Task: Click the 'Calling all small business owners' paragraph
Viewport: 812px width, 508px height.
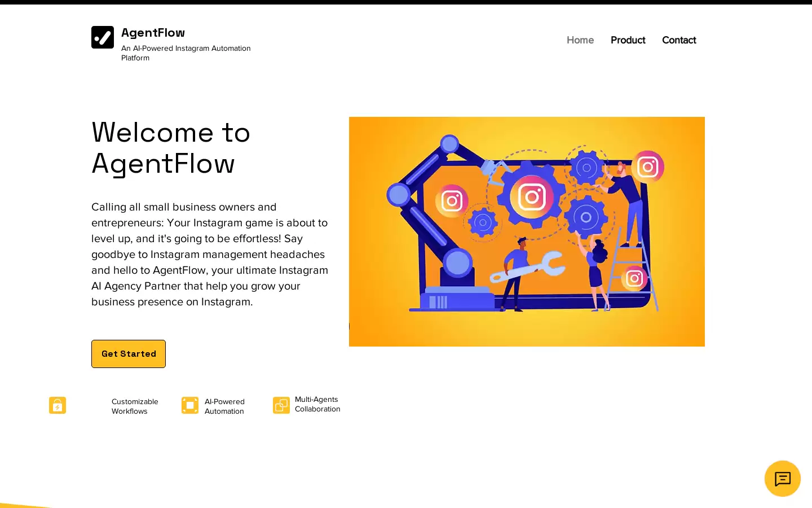Action: (x=210, y=255)
